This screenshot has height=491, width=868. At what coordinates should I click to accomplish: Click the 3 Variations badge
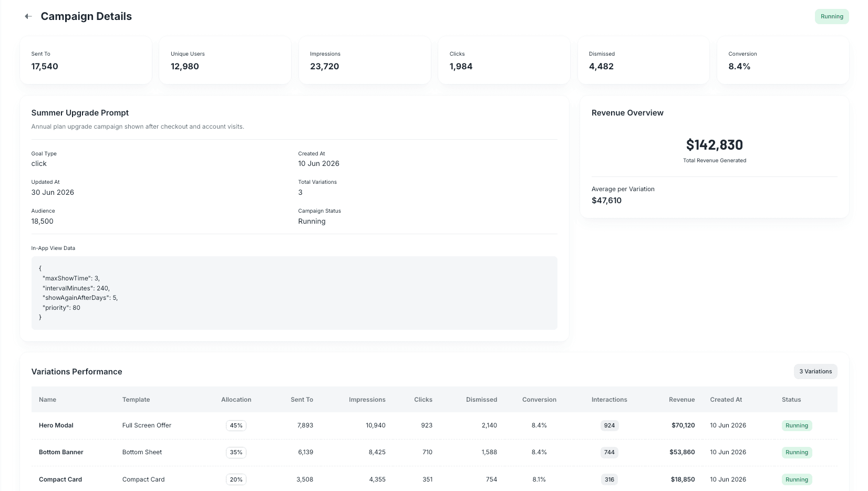(815, 371)
